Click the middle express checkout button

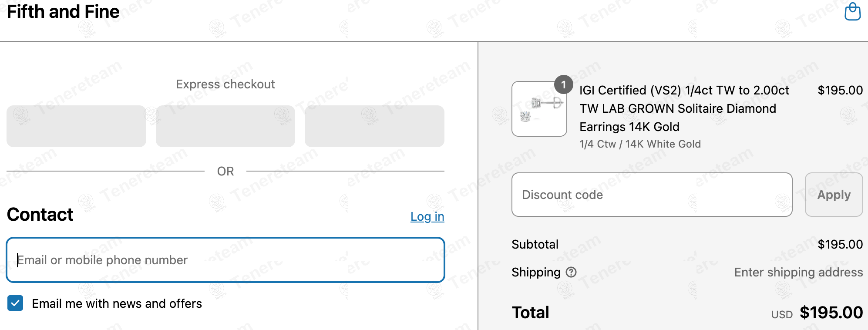(x=225, y=126)
